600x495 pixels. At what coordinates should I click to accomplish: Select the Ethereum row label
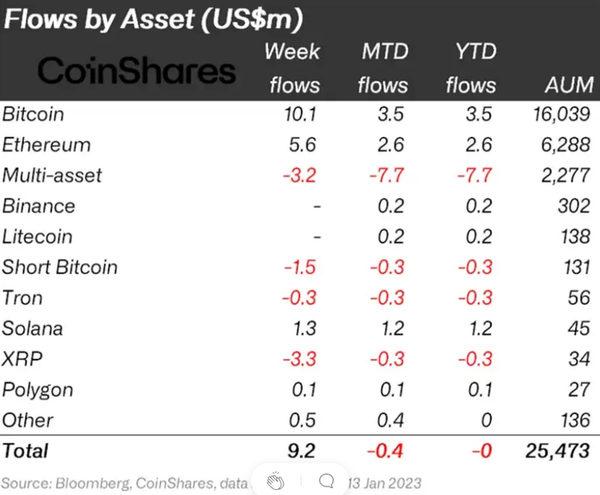coord(46,145)
